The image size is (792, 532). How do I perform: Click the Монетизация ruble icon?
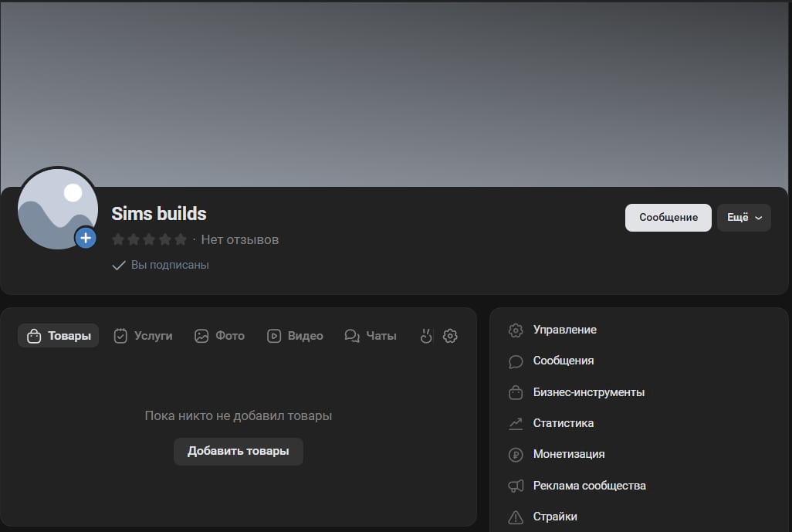tap(516, 454)
